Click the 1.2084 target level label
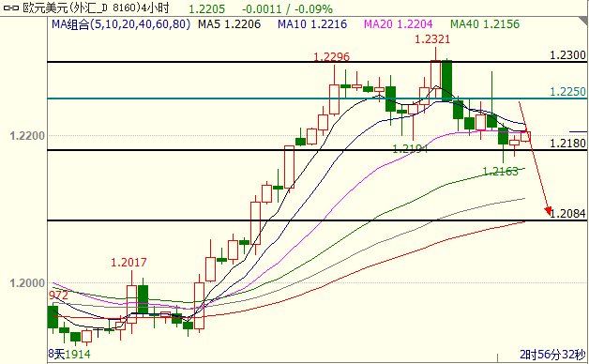Viewport: 589px width, 364px height. pyautogui.click(x=568, y=214)
